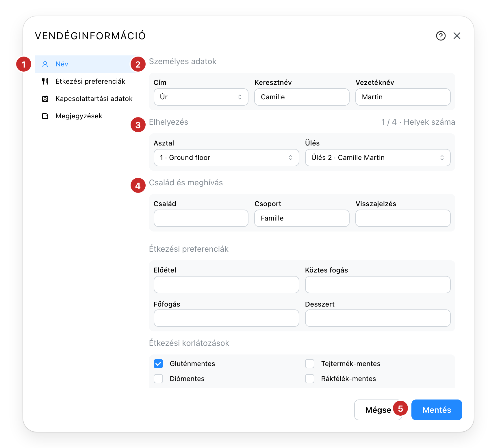Expand the Asztal dropdown showing Ground floor
Screen dimensions: 490x448
point(227,158)
